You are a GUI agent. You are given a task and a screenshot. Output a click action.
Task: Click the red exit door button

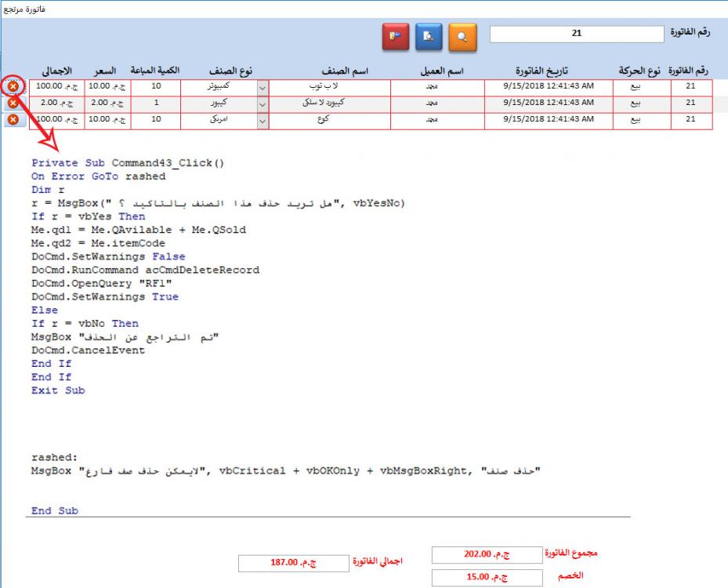[396, 37]
